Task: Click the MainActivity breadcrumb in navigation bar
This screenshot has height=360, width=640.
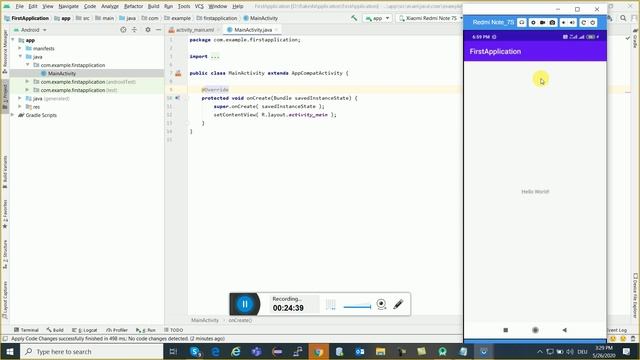Action: 260,18
